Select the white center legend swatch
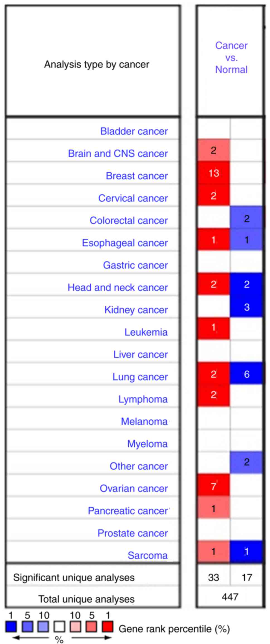Viewport: 270px width, 644px height. click(x=59, y=627)
